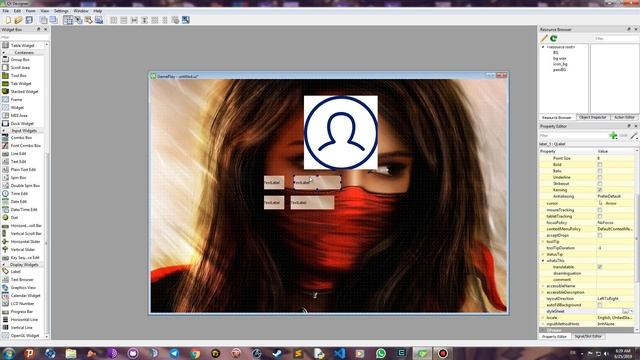The height and width of the screenshot is (360, 640).
Task: Expand the toolTip property node
Action: 543,242
